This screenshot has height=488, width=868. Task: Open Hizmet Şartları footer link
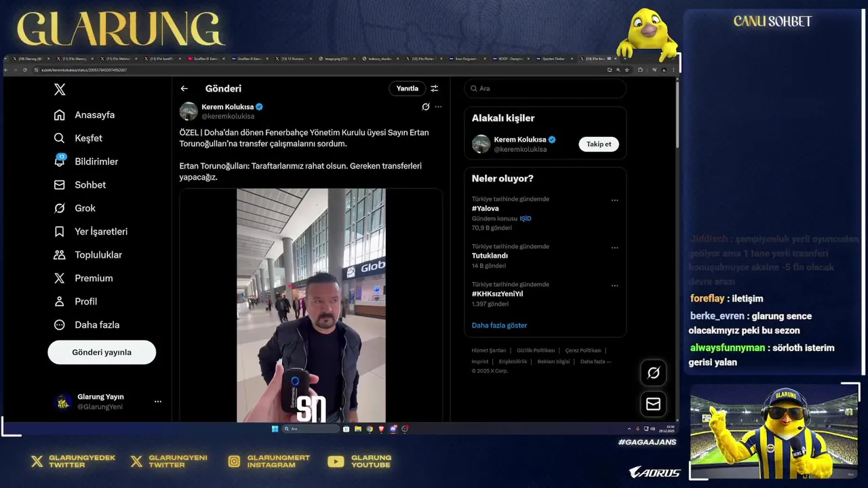point(489,350)
